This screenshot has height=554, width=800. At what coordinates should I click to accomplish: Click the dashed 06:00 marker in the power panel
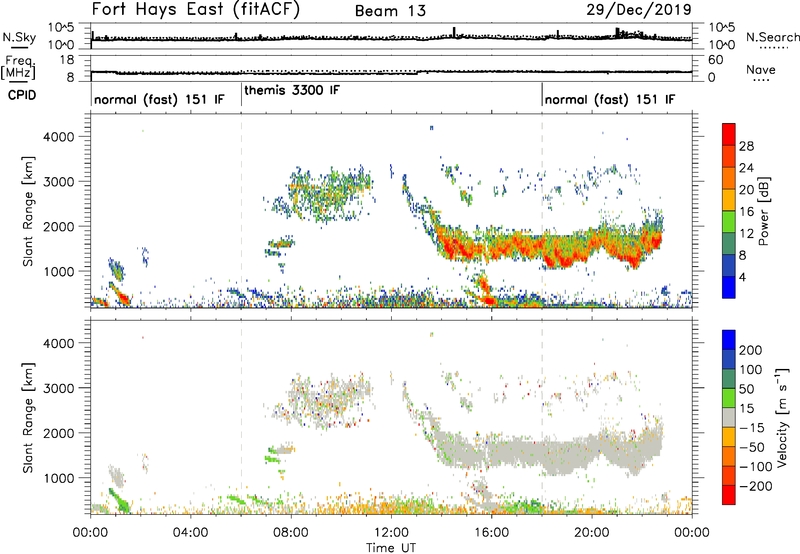coord(241,211)
